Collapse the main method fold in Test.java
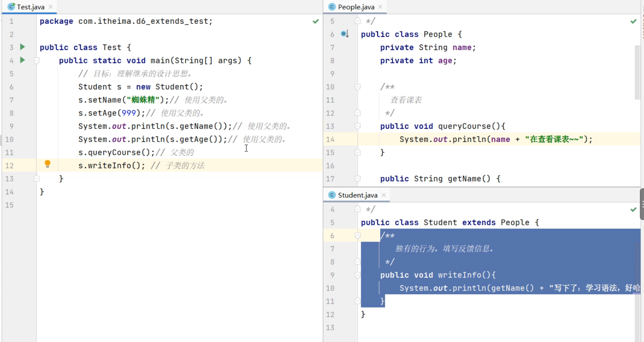644x342 pixels. pyautogui.click(x=37, y=61)
